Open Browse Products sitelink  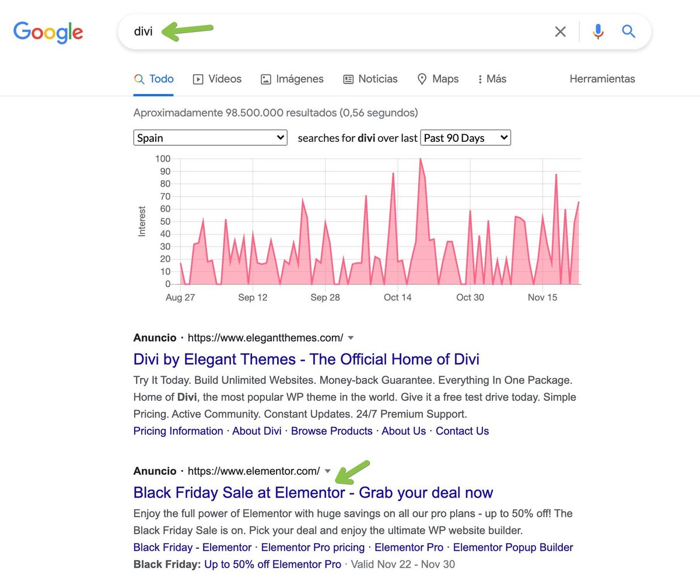click(331, 431)
